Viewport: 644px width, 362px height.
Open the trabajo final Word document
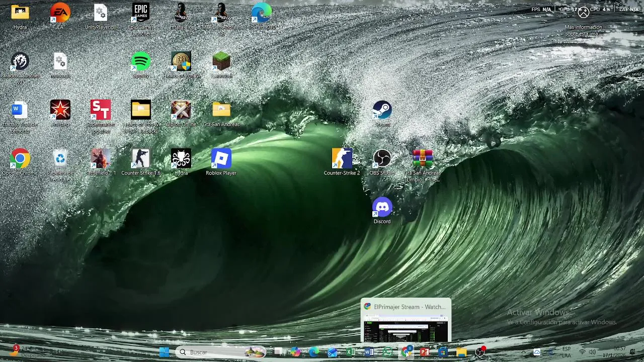click(x=20, y=117)
